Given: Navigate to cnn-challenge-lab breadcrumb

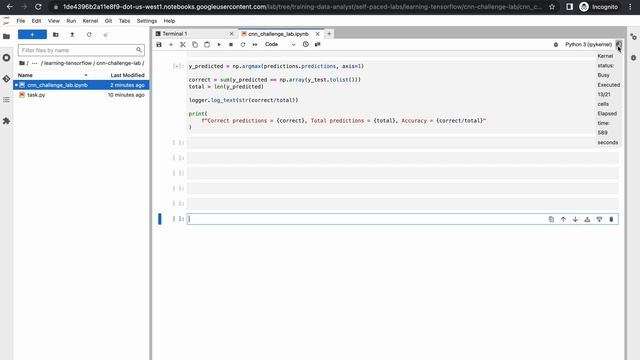Looking at the screenshot, I should click(x=118, y=63).
